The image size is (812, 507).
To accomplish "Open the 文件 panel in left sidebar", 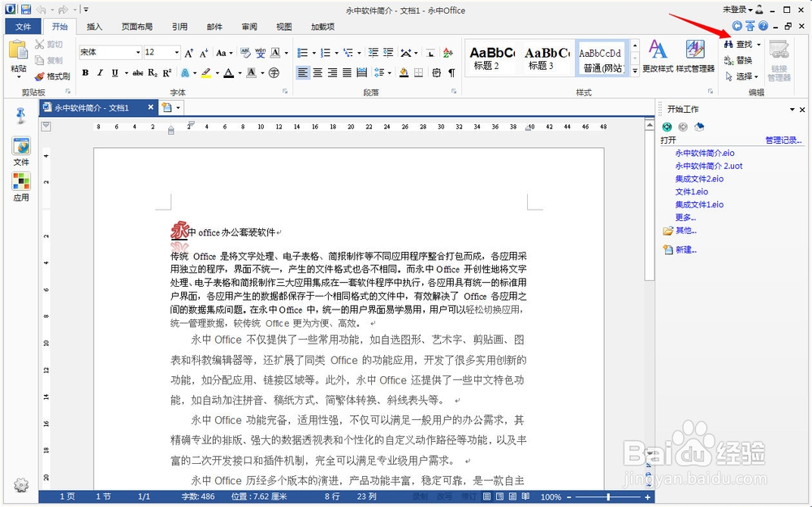I will coord(21,151).
